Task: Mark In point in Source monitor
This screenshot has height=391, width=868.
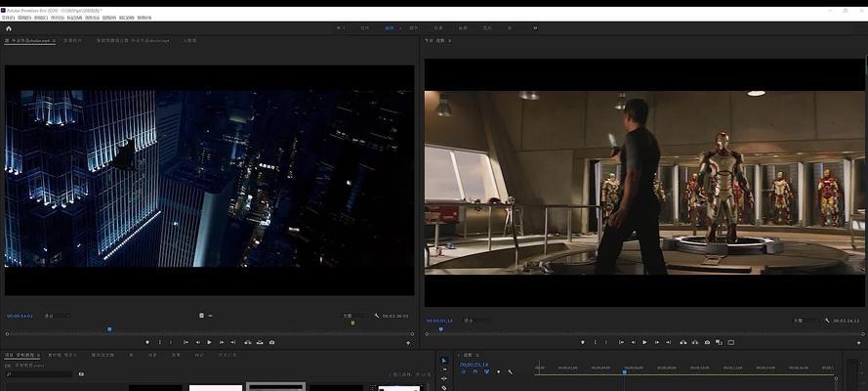Action: tap(159, 342)
